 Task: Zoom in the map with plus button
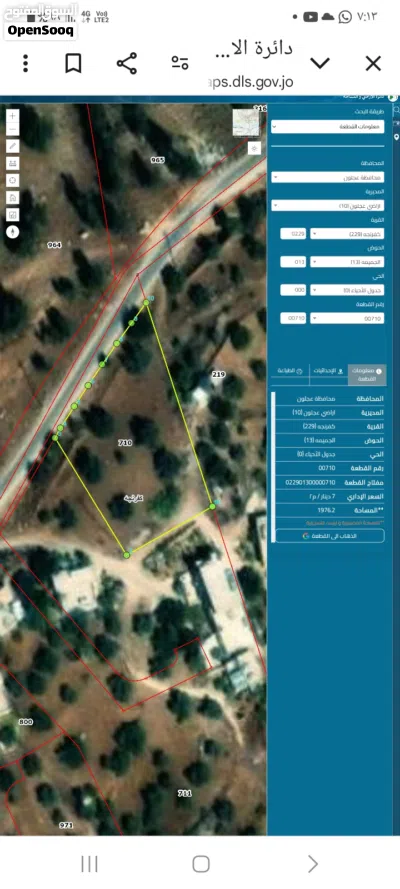[x=12, y=115]
